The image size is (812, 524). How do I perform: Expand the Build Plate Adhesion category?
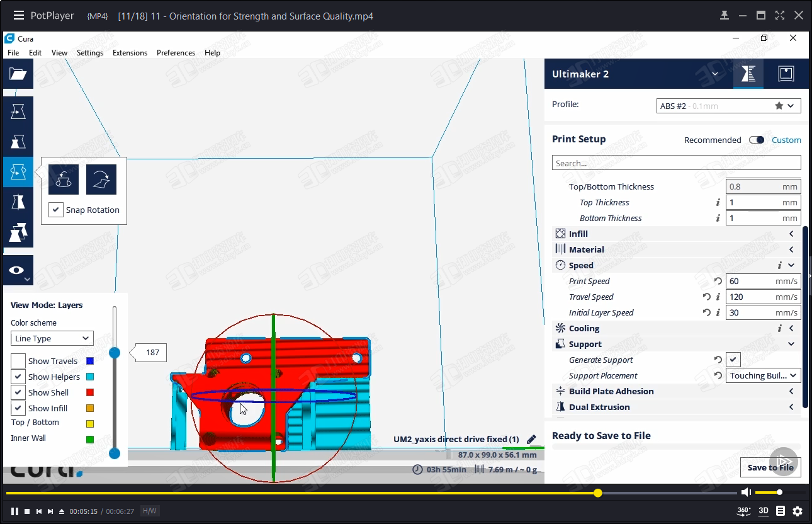click(675, 391)
